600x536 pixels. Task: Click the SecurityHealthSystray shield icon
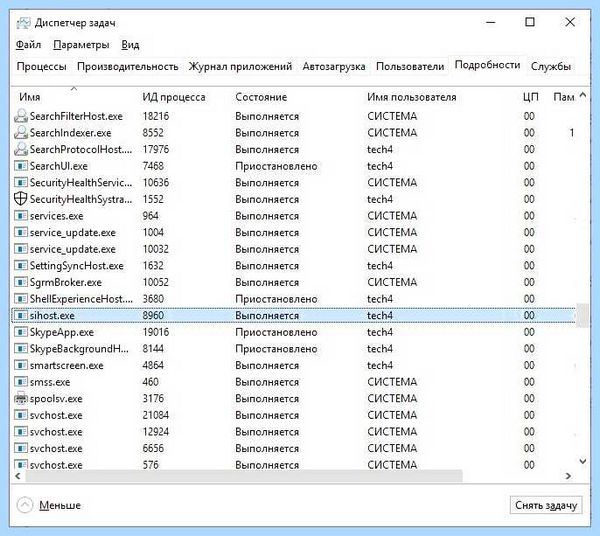click(x=21, y=199)
